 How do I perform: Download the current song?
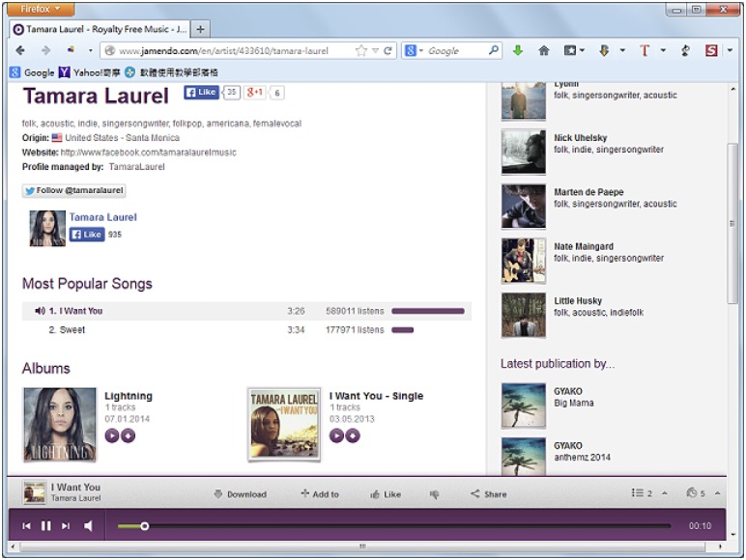click(241, 494)
